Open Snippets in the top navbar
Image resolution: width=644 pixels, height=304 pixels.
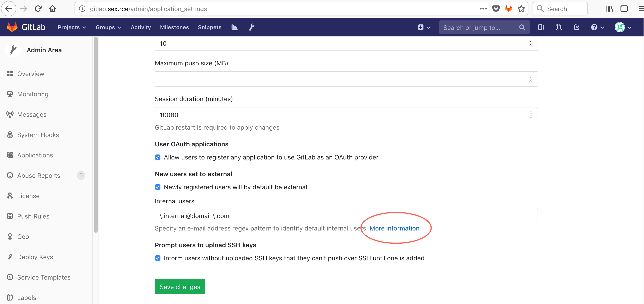click(209, 27)
